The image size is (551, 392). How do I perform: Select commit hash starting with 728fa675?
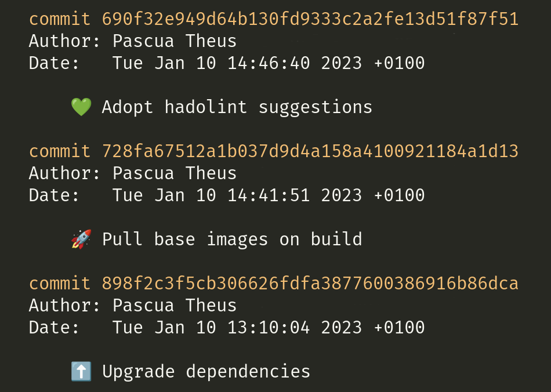[x=310, y=151]
